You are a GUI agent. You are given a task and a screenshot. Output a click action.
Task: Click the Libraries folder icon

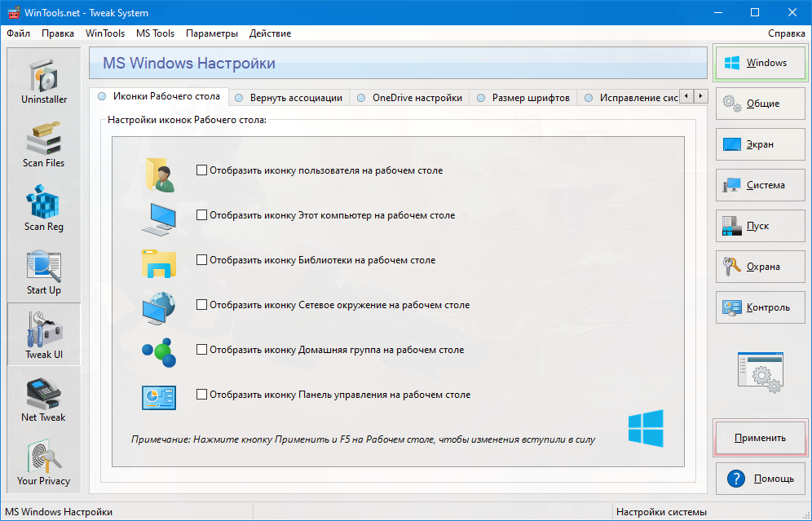(158, 263)
